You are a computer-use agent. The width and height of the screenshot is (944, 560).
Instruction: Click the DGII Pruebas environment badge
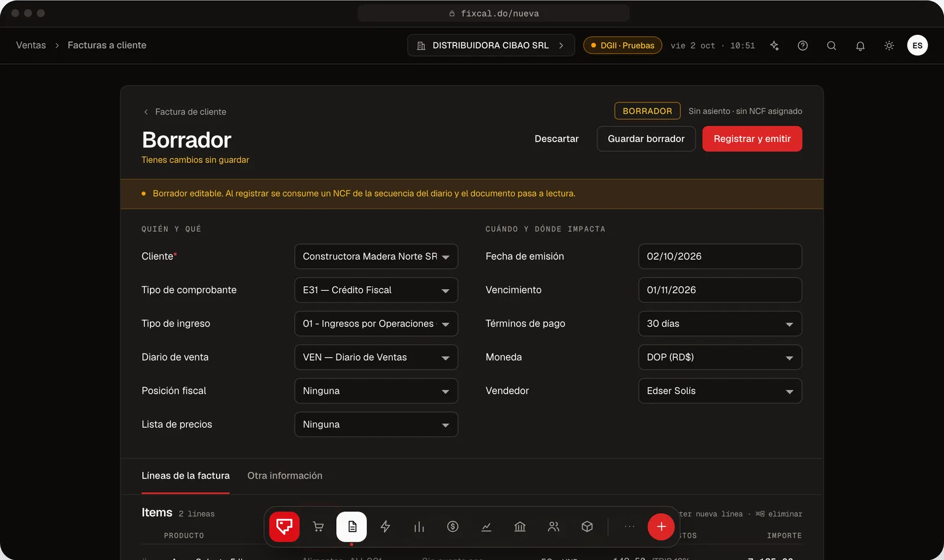pos(622,45)
